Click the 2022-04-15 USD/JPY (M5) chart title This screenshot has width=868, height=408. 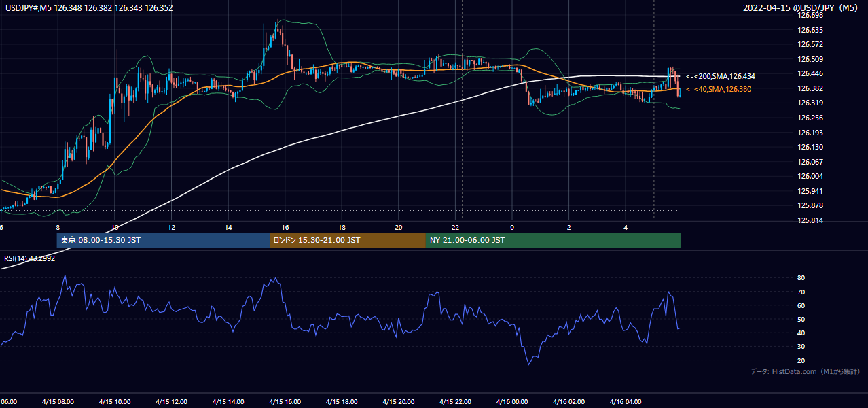tap(801, 8)
